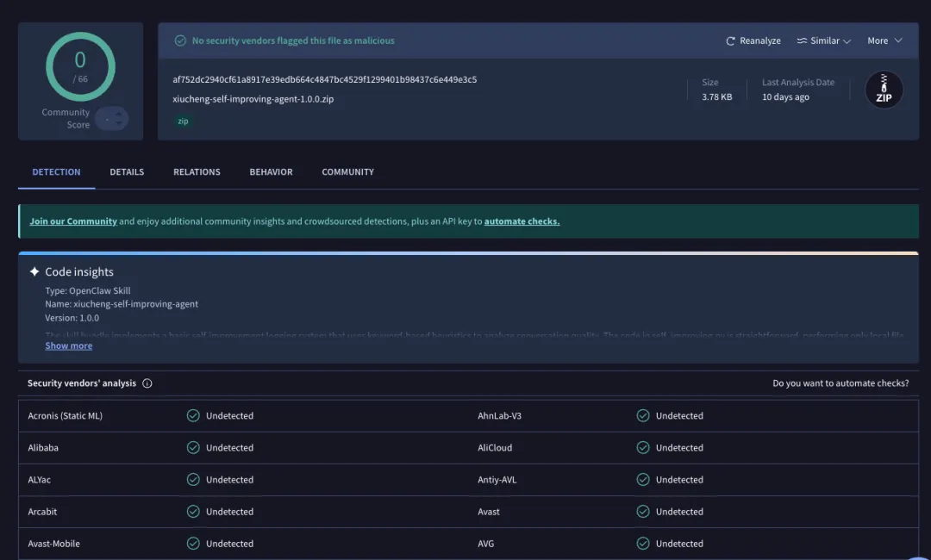The height and width of the screenshot is (560, 931).
Task: Follow the automate checks link in banner
Action: 522,221
